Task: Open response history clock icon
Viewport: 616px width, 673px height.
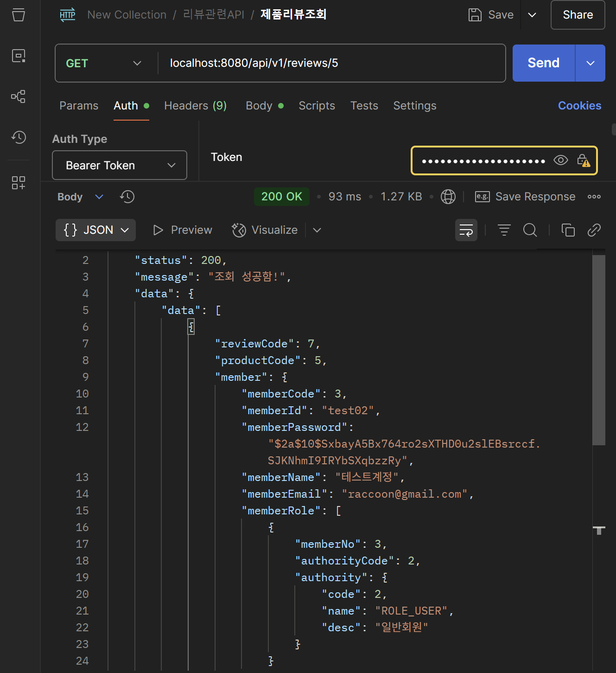Action: tap(127, 197)
